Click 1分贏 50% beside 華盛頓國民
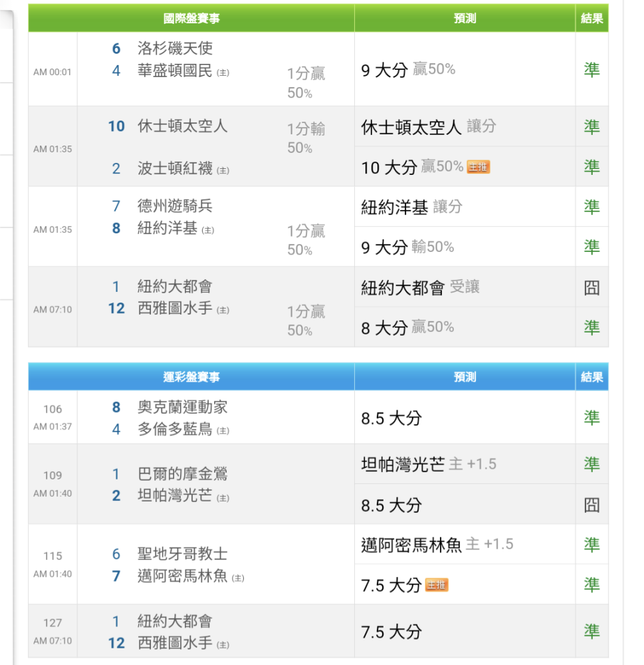Image resolution: width=644 pixels, height=665 pixels. click(306, 83)
